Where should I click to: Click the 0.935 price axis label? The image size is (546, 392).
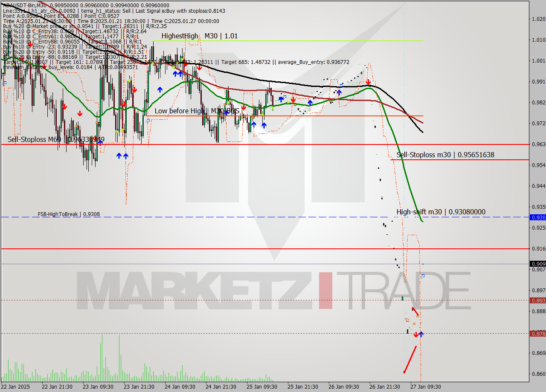coord(539,207)
